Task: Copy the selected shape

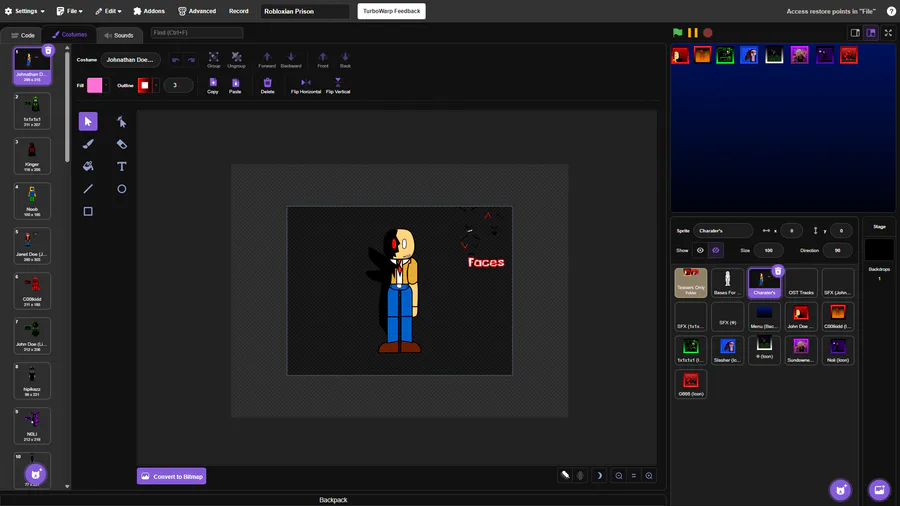Action: 213,85
